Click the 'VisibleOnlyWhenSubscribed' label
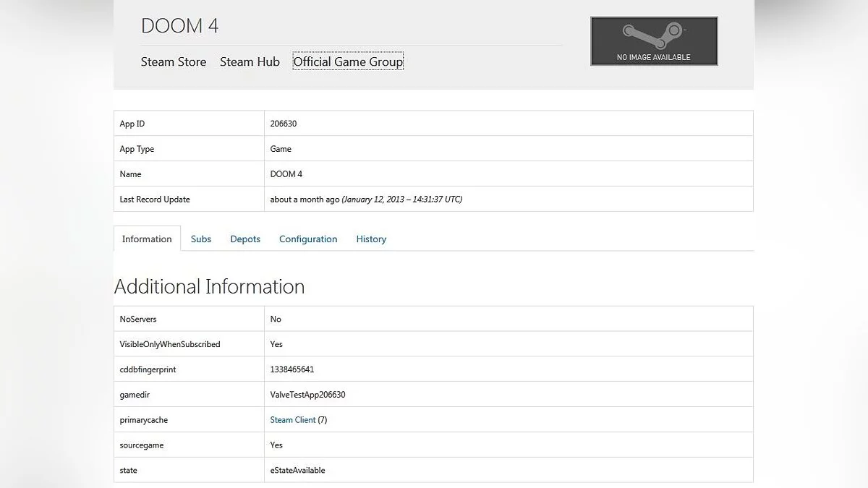The height and width of the screenshot is (488, 868). coord(170,344)
